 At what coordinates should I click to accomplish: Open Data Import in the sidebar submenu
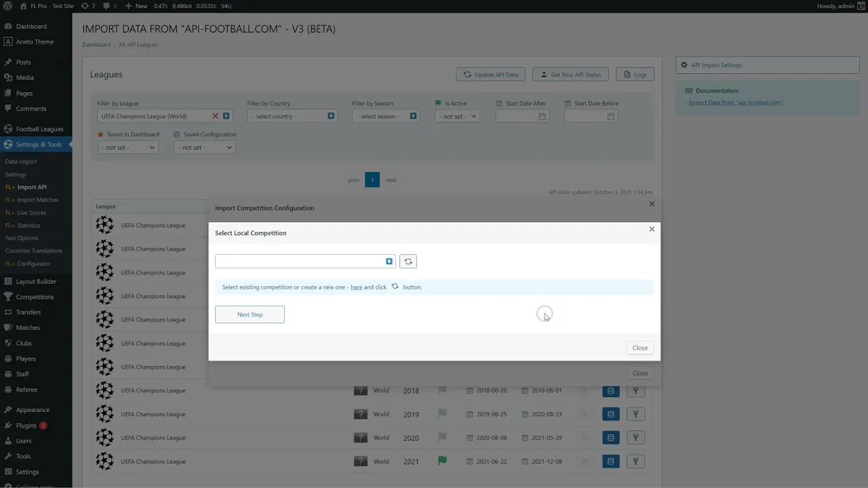(x=21, y=162)
